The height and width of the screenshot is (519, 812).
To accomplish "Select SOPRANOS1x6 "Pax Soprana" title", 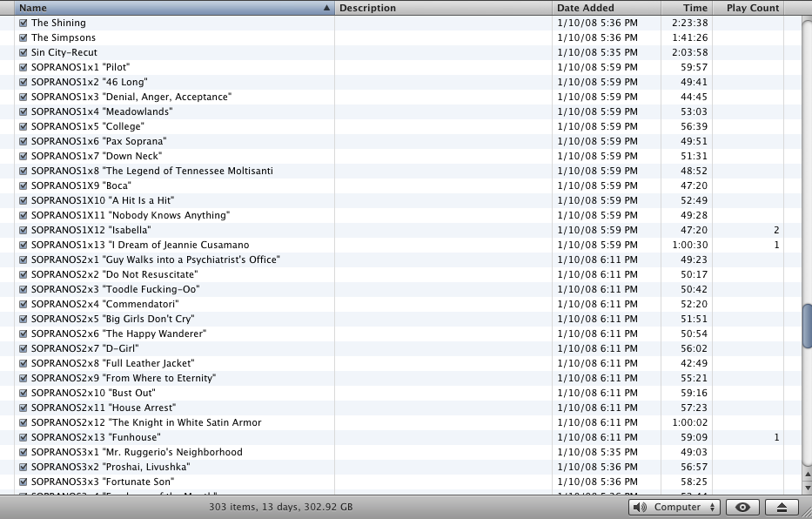I will (x=98, y=141).
